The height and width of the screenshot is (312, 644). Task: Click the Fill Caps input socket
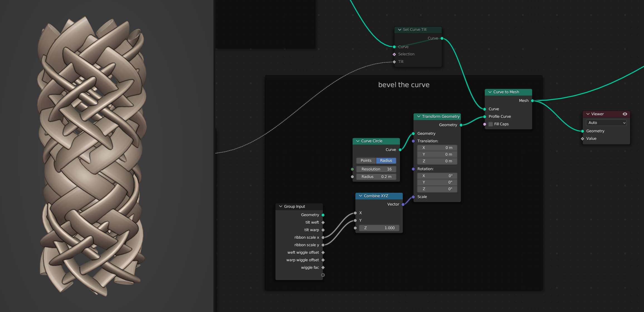point(485,124)
